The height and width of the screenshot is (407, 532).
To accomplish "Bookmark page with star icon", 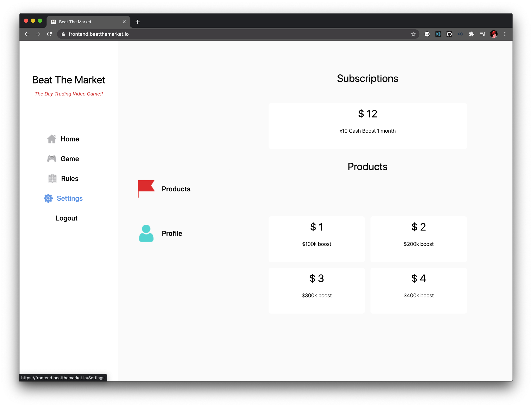I will (413, 34).
